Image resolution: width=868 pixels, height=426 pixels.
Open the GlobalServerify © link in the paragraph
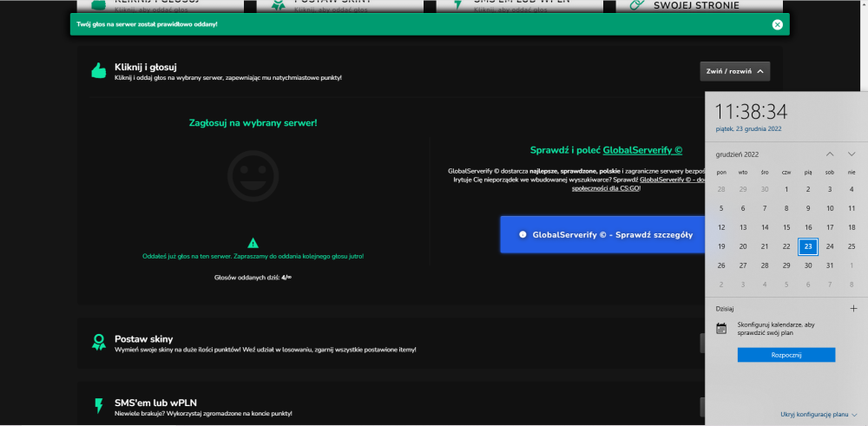[x=673, y=180]
